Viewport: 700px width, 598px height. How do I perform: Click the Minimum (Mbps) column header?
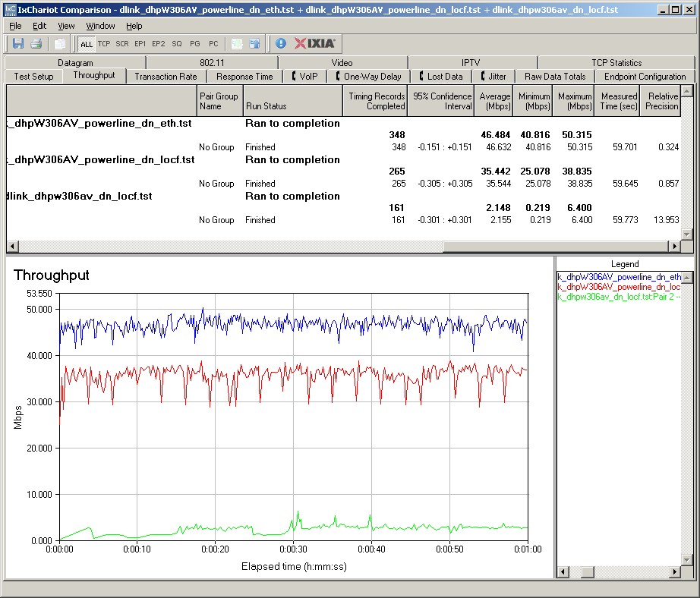[x=533, y=101]
